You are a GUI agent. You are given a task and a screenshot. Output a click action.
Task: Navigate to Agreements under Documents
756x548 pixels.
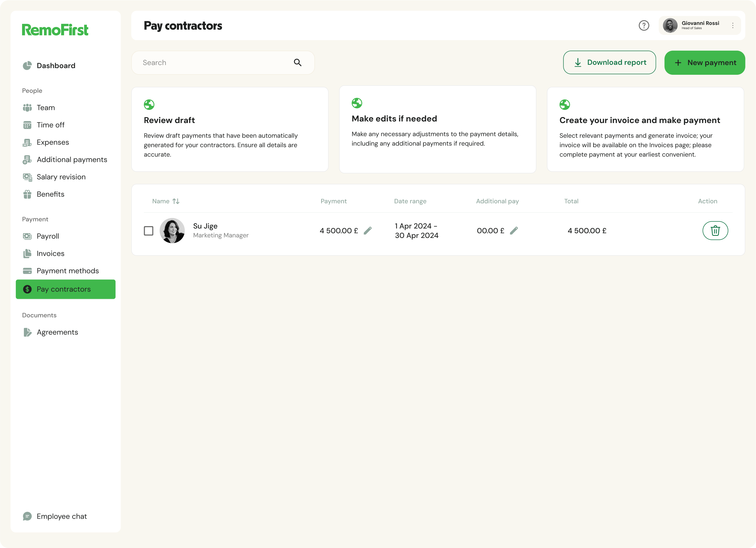pos(57,332)
